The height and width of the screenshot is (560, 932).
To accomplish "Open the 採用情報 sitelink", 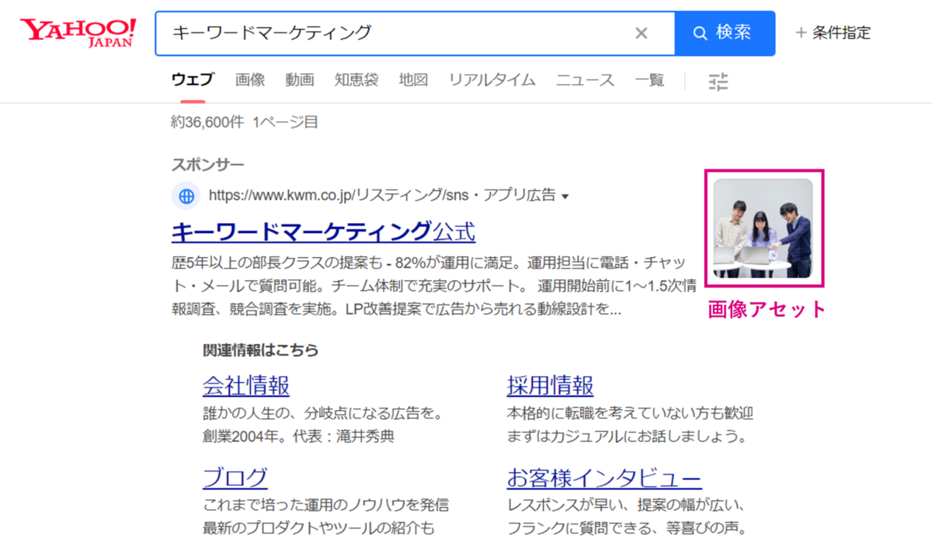I will click(551, 385).
